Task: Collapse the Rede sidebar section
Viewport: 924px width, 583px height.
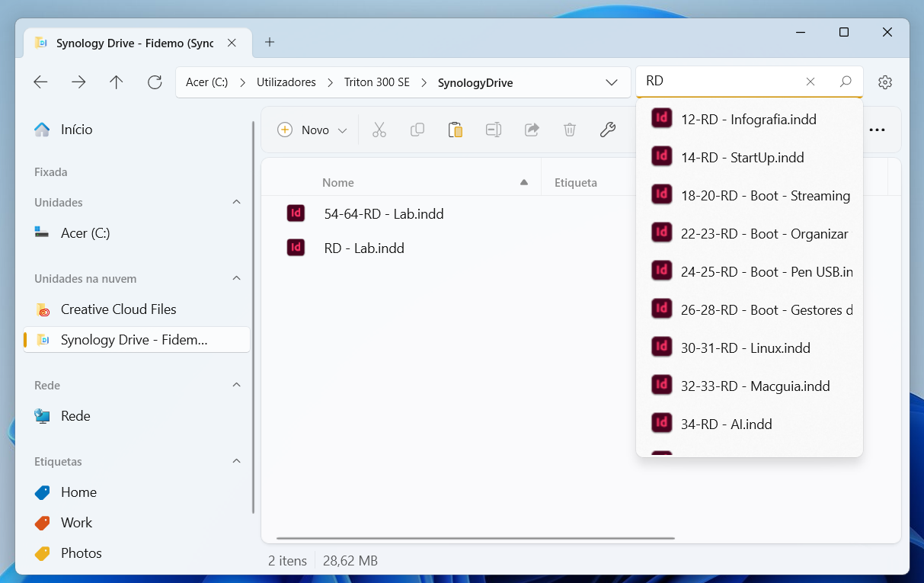Action: (x=236, y=385)
